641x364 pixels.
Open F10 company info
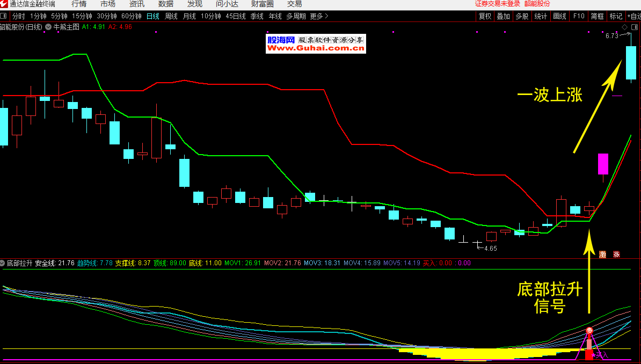578,16
